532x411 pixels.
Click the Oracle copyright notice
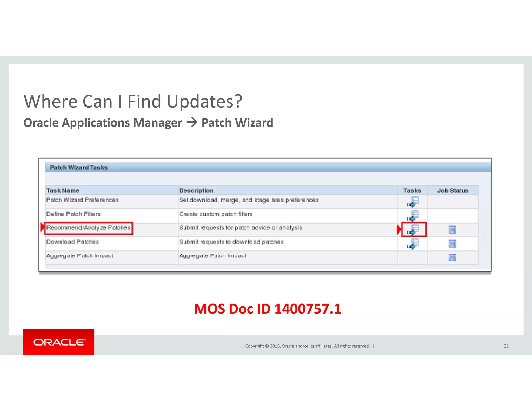point(308,346)
